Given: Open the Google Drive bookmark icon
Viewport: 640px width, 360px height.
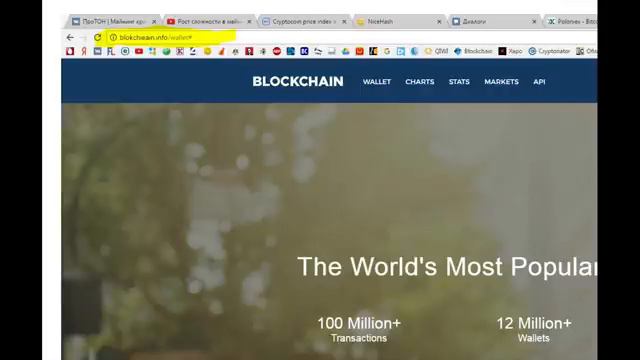Looking at the screenshot, I should click(x=346, y=51).
